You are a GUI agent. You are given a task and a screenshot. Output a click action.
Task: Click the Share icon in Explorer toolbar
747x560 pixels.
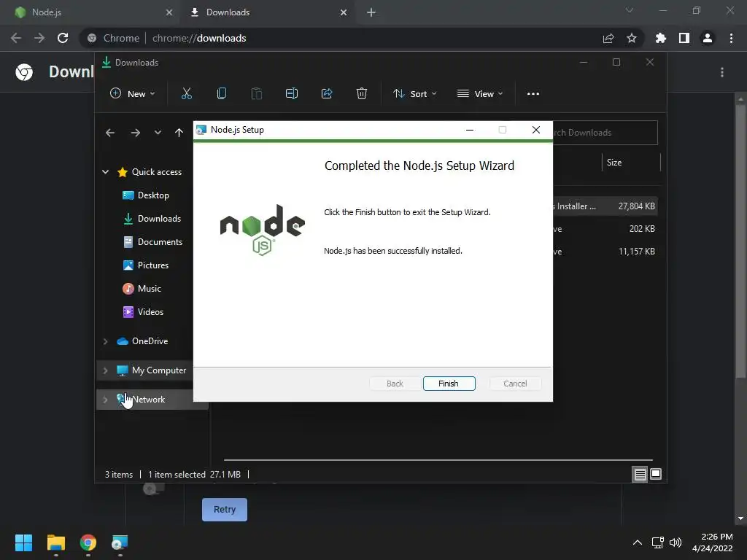click(x=327, y=94)
